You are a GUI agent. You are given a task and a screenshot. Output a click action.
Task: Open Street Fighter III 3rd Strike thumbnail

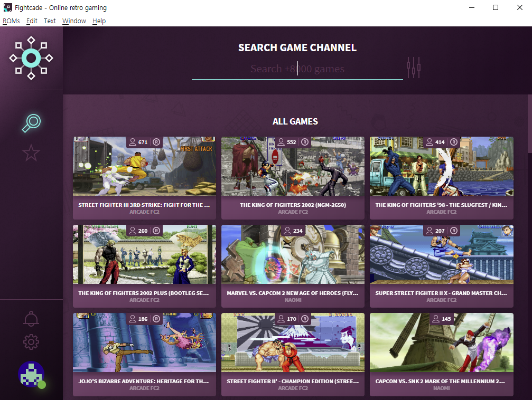(144, 166)
